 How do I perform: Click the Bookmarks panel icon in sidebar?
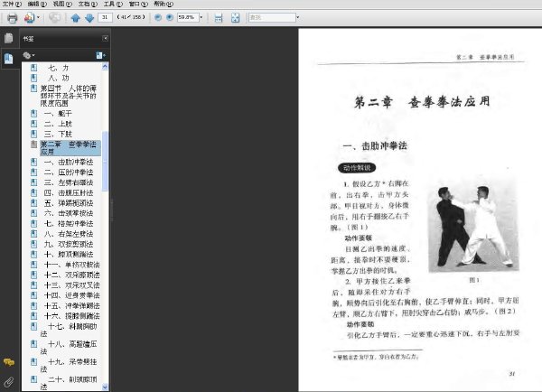tap(9, 59)
